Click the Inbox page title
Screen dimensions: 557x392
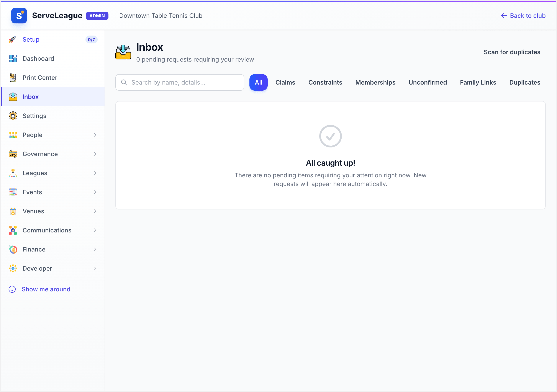click(x=149, y=47)
